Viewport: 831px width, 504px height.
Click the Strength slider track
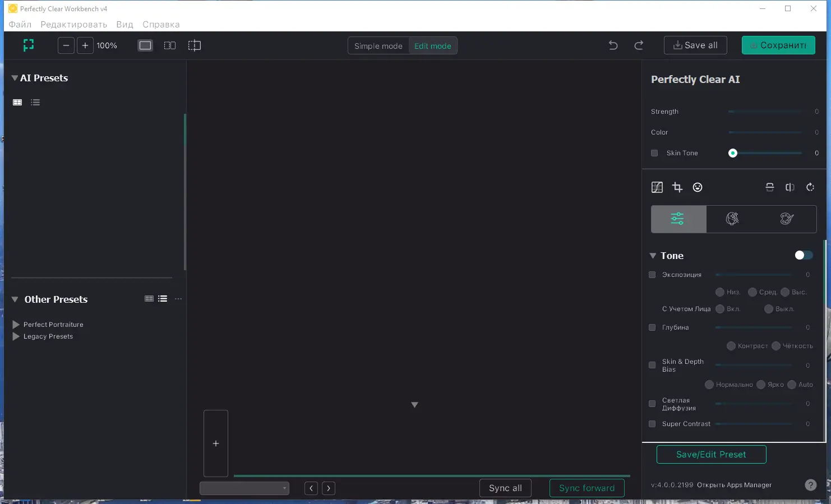click(765, 112)
